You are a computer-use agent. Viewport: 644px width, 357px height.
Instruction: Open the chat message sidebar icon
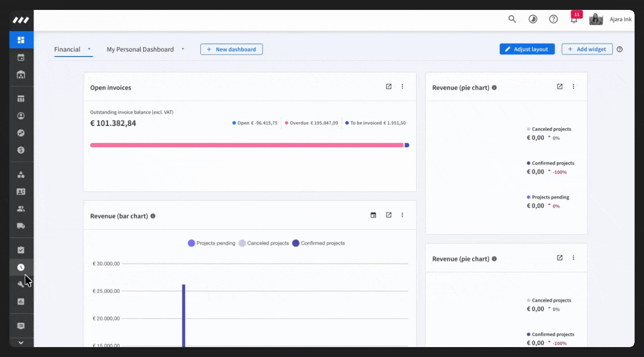[21, 326]
